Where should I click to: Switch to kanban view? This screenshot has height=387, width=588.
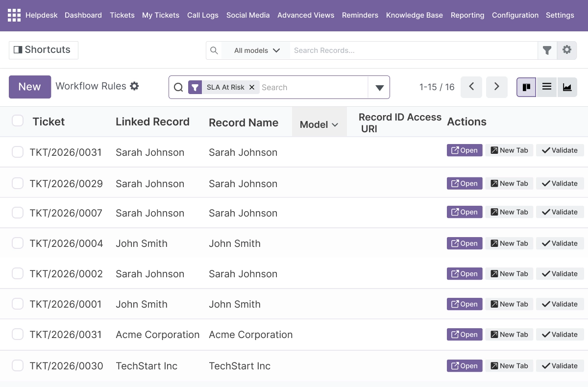tap(526, 87)
